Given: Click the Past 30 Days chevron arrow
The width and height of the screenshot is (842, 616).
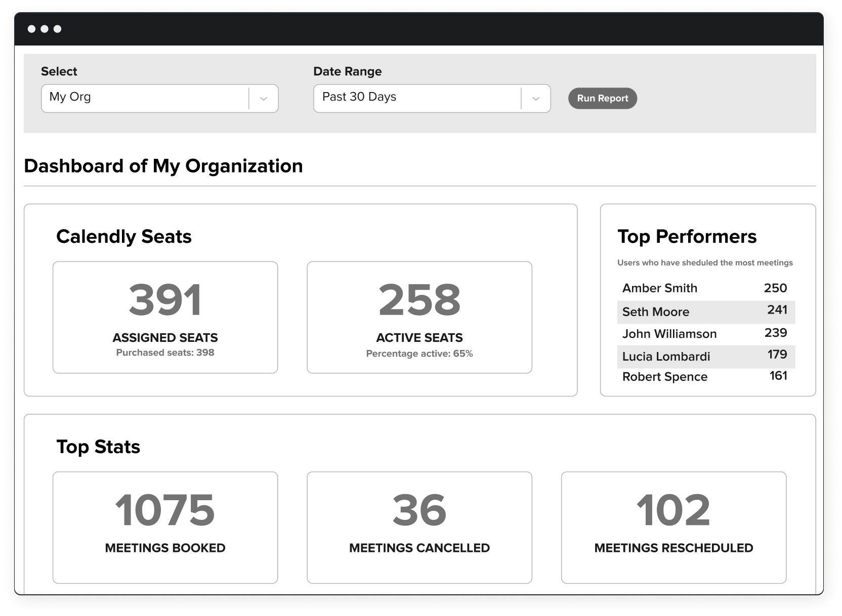Looking at the screenshot, I should [536, 99].
